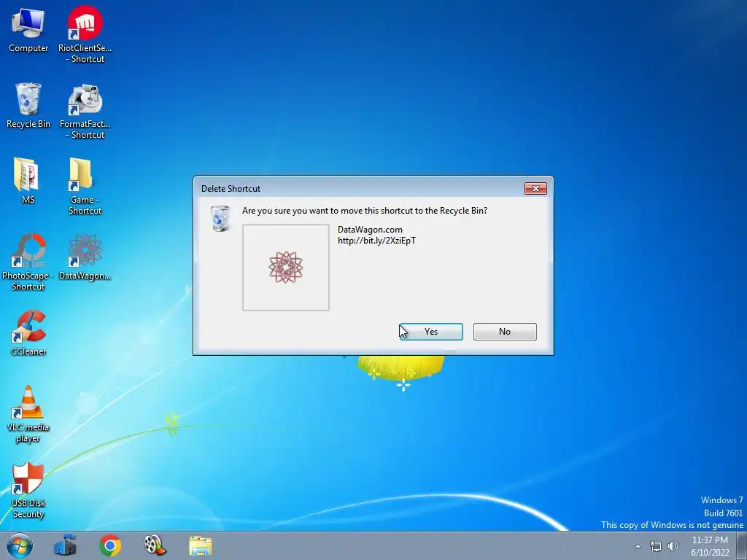The image size is (747, 560).
Task: Close the Delete Shortcut dialog
Action: [535, 189]
